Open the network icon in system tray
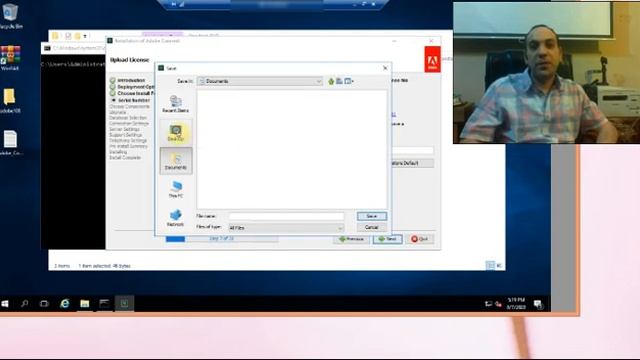This screenshot has width=640, height=360. 488,304
